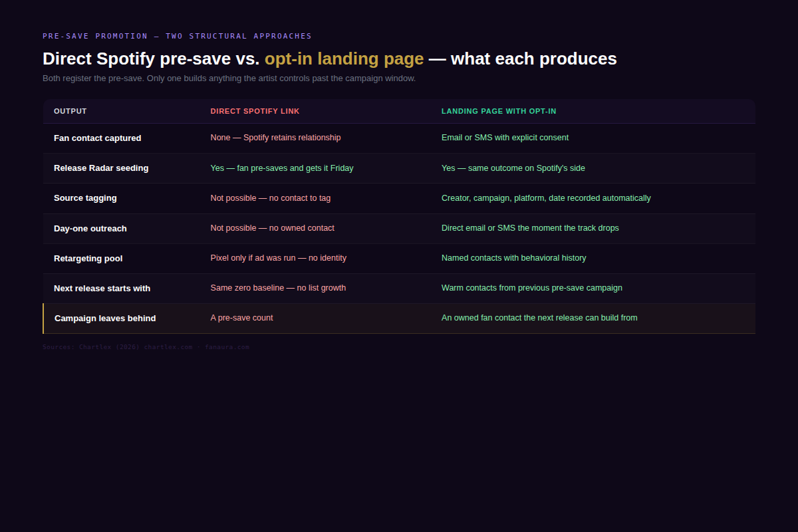Screen dimensions: 798x532
Task: Click 'Named contacts with behavioral history' cell
Action: tap(514, 258)
